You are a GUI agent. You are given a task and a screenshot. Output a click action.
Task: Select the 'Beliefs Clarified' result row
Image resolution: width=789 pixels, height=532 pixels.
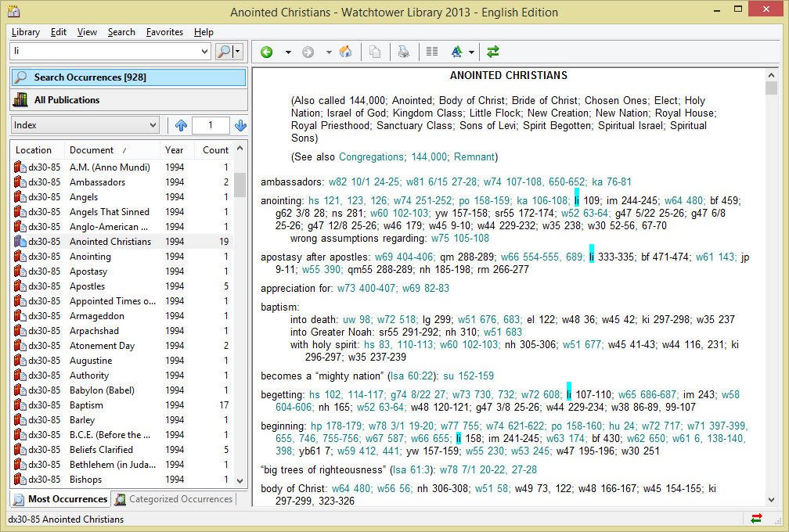click(x=122, y=450)
